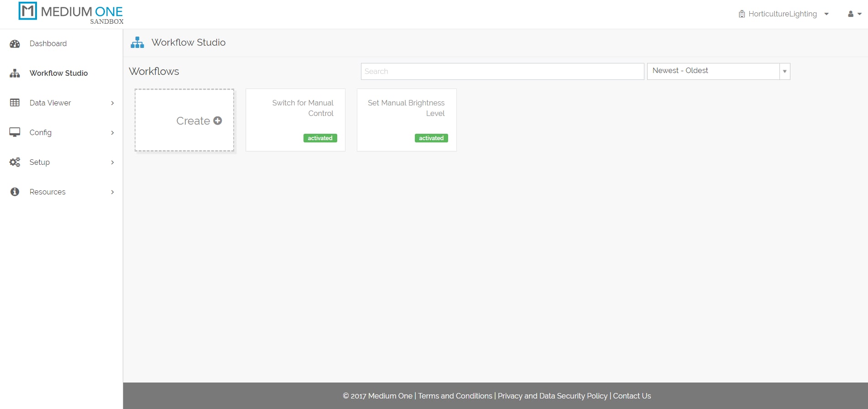
Task: Open the Switch for Manual Control workflow
Action: coord(295,120)
